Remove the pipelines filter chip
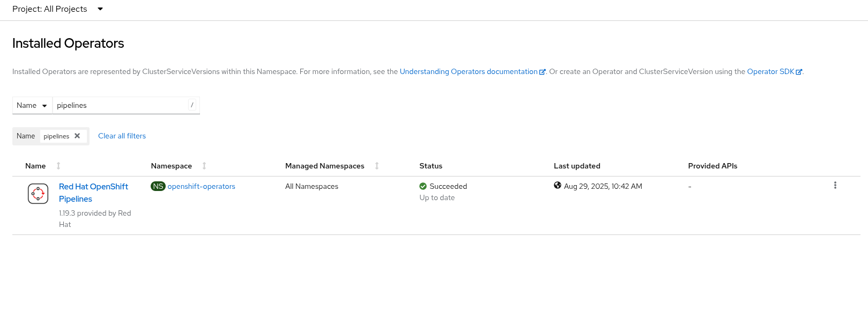This screenshot has height=316, width=868. pos(77,136)
